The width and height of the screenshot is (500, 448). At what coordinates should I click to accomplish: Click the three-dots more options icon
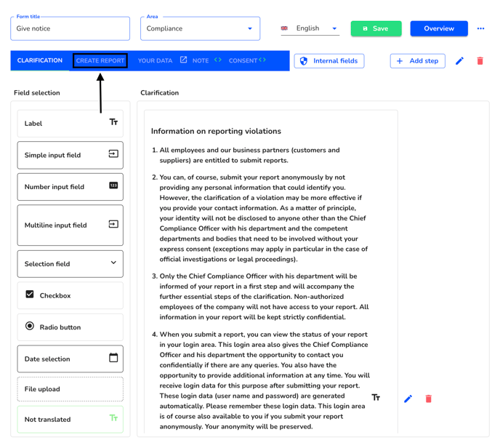480,28
